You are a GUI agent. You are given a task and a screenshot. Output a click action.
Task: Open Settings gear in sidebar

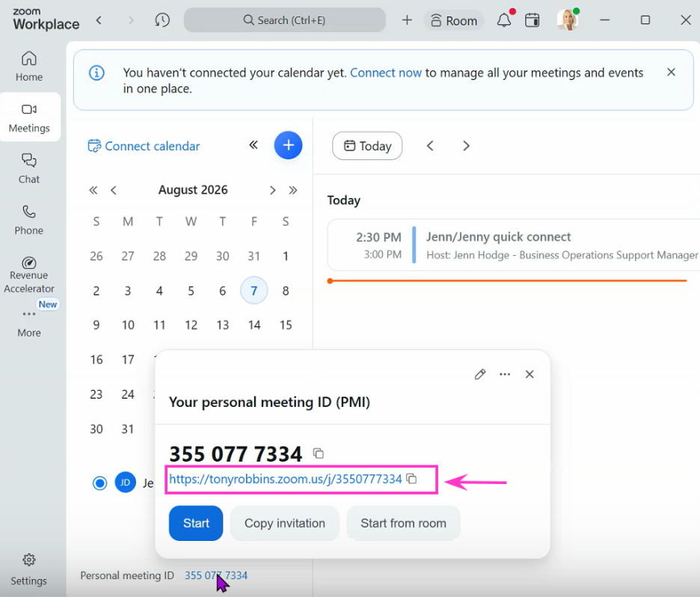click(x=29, y=570)
